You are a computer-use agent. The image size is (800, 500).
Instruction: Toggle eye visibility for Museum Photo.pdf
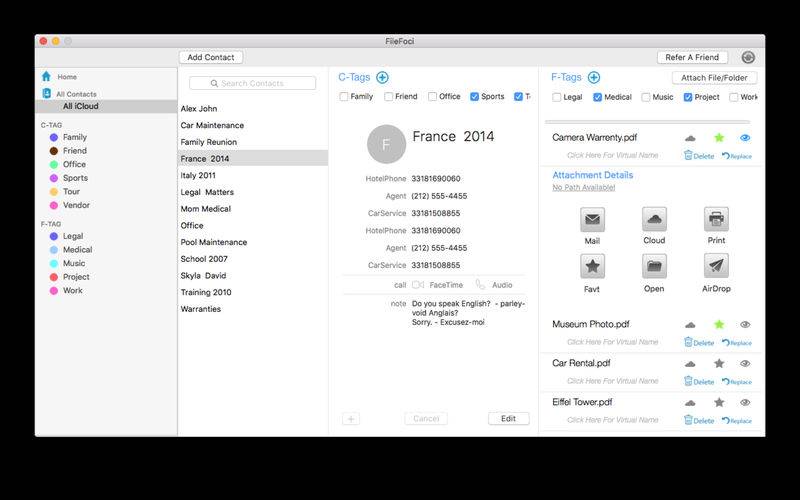tap(745, 325)
